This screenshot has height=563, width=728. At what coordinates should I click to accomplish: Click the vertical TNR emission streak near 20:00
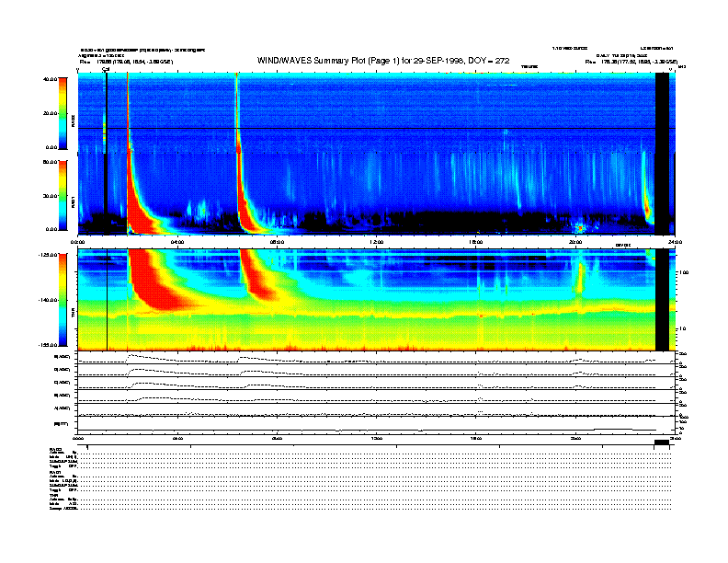[579, 279]
